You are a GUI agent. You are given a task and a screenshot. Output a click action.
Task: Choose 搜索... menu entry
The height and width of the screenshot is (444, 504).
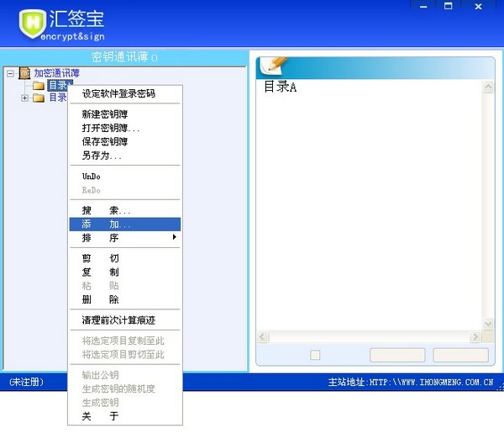point(125,211)
